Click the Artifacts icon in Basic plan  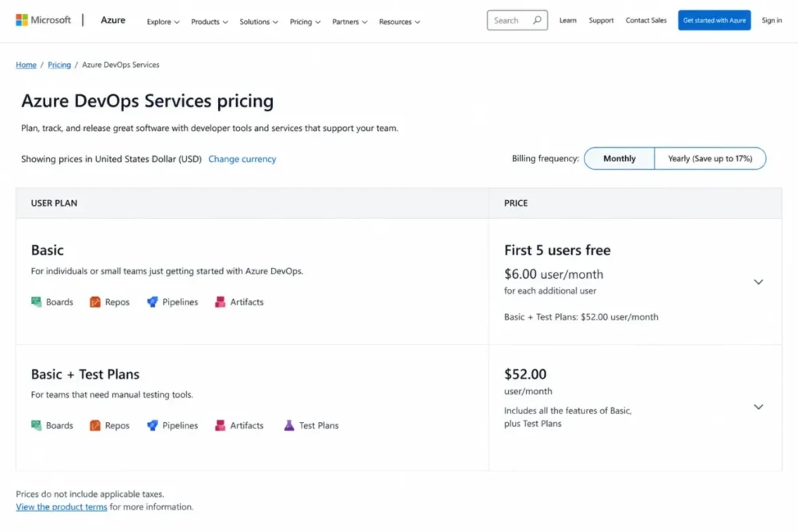(x=220, y=301)
